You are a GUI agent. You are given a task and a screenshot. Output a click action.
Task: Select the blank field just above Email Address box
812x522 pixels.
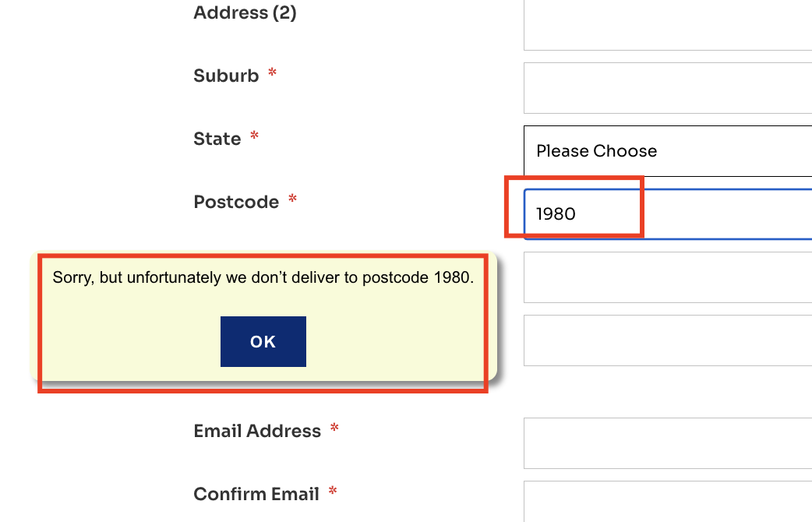pyautogui.click(x=668, y=340)
